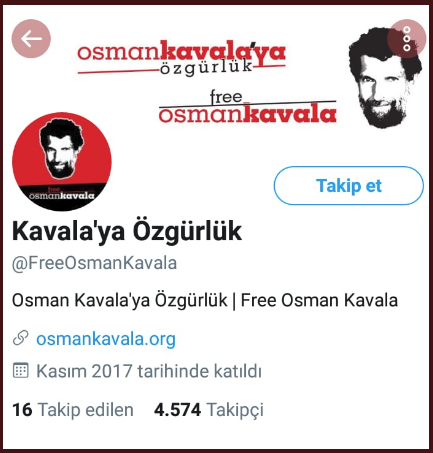Click the Kavala'ya Özgürlük display name
Viewport: 433px width, 453px height.
click(127, 231)
